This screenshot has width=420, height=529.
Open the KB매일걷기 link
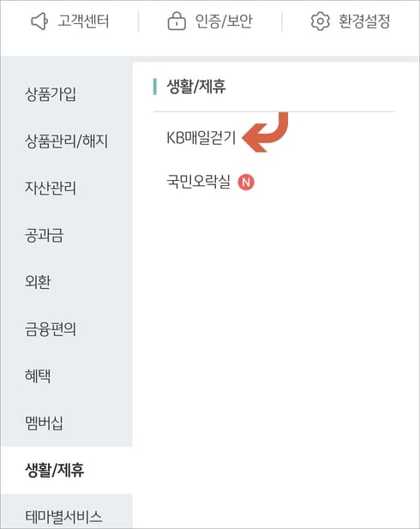[x=201, y=138]
